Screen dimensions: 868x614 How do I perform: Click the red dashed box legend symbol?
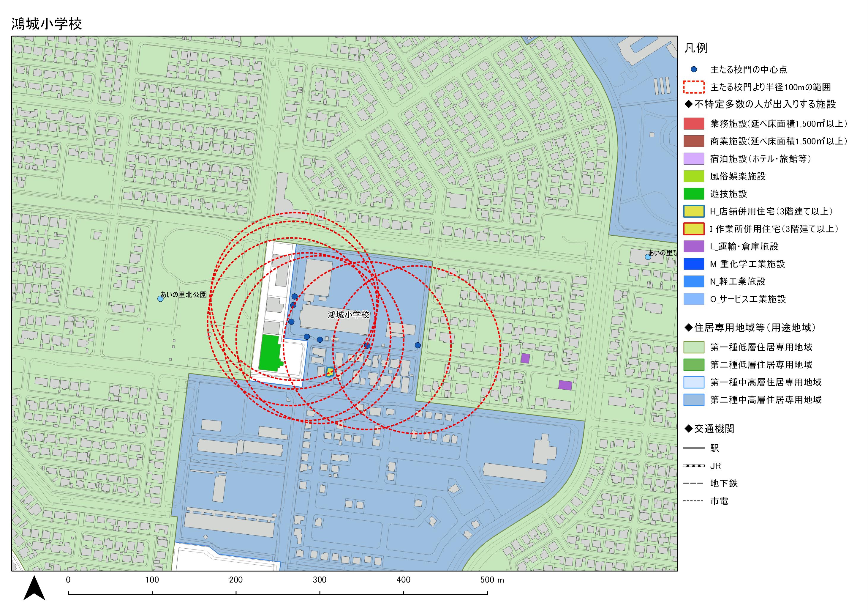(694, 87)
